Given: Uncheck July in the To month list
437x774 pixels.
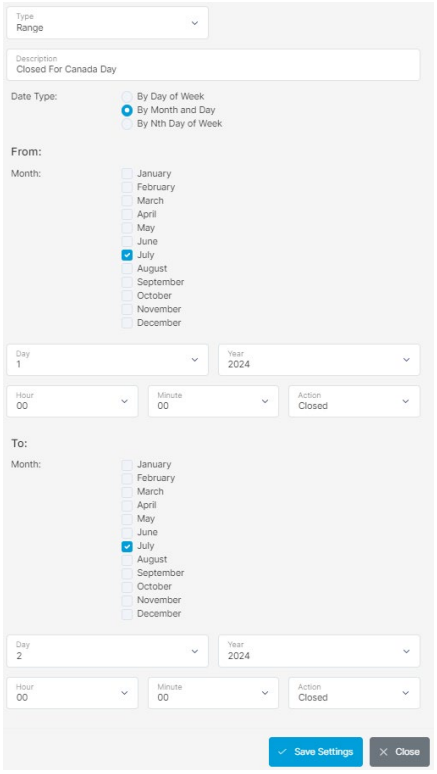Looking at the screenshot, I should point(127,546).
